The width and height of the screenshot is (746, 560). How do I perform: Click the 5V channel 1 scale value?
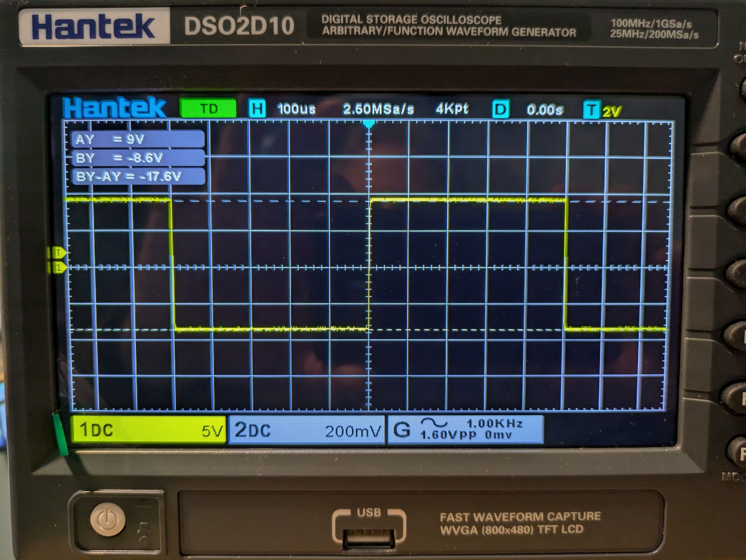212,431
